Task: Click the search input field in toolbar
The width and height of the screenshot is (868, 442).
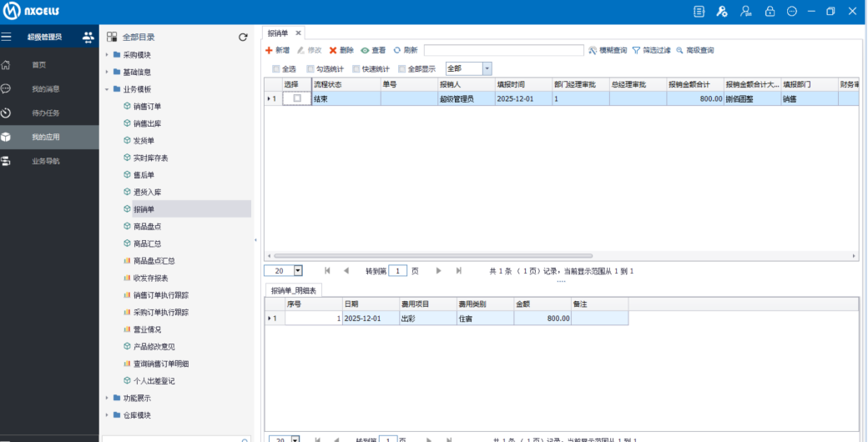Action: click(x=503, y=50)
